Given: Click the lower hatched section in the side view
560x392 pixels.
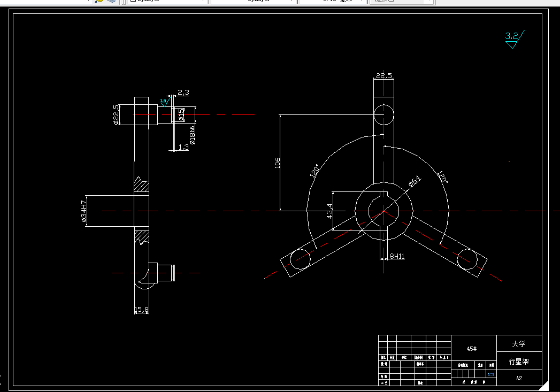Looking at the screenshot, I should pos(141,237).
